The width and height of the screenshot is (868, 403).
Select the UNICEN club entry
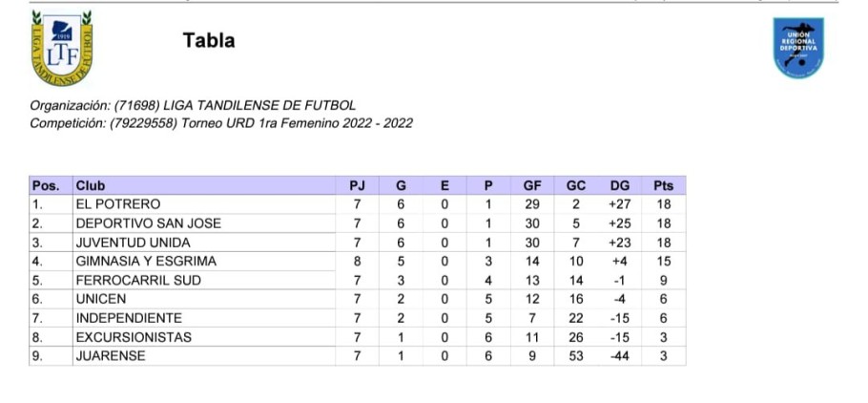(x=101, y=299)
